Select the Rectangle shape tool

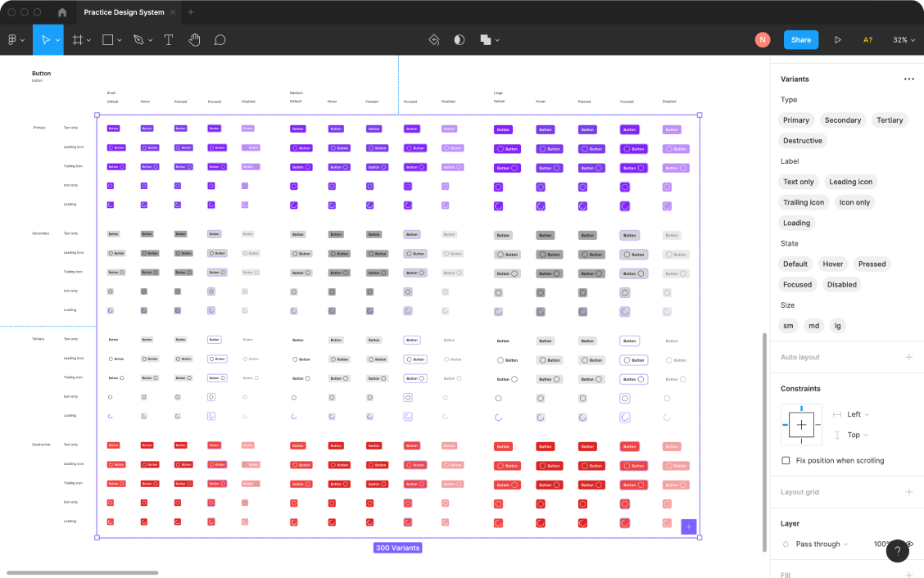(x=107, y=39)
